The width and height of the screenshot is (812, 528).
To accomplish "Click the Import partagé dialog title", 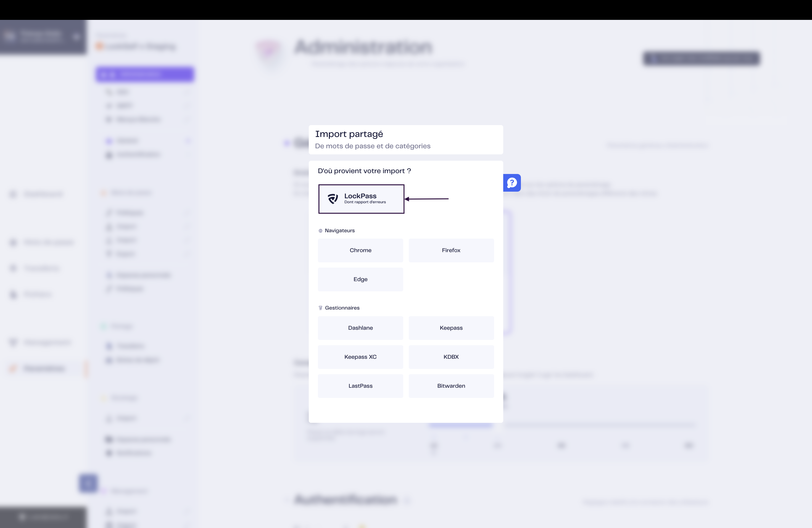I will (x=349, y=134).
